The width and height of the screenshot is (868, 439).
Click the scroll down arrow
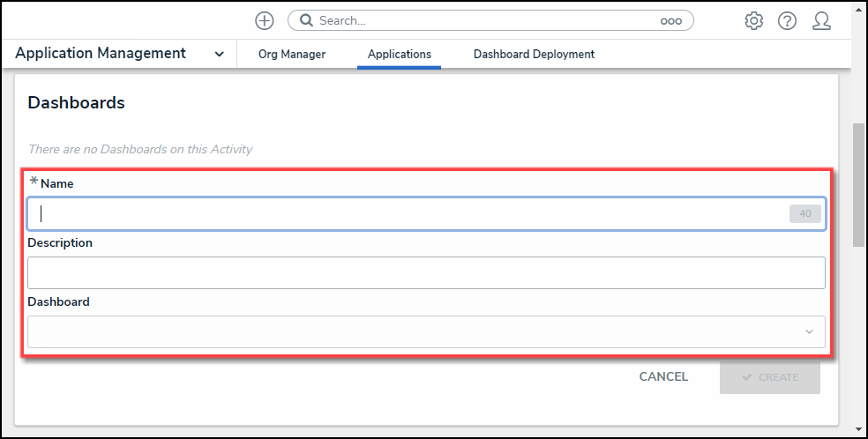(x=858, y=431)
